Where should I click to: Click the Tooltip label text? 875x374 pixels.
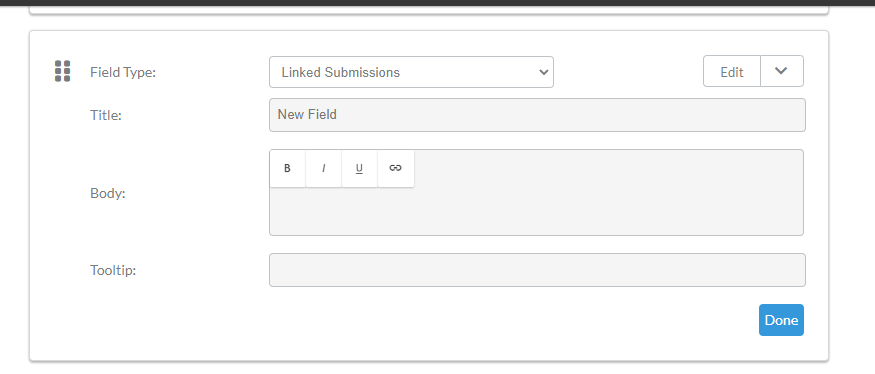coord(113,270)
